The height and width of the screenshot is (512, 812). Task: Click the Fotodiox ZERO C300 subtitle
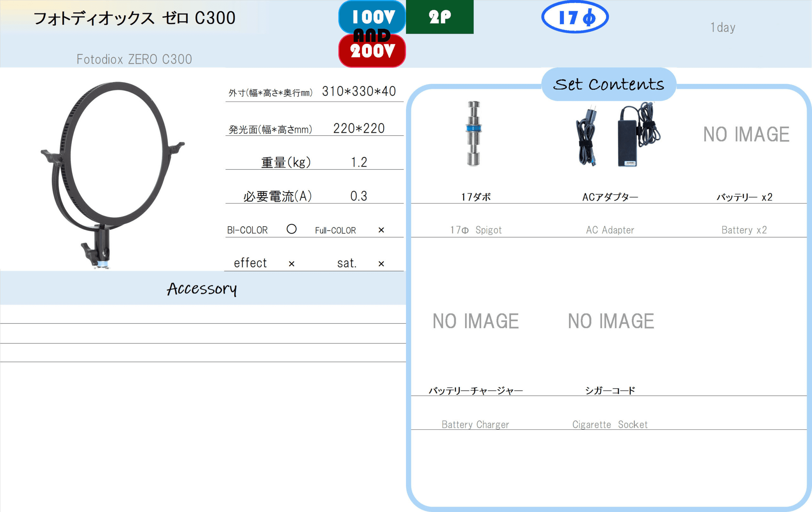(x=134, y=59)
